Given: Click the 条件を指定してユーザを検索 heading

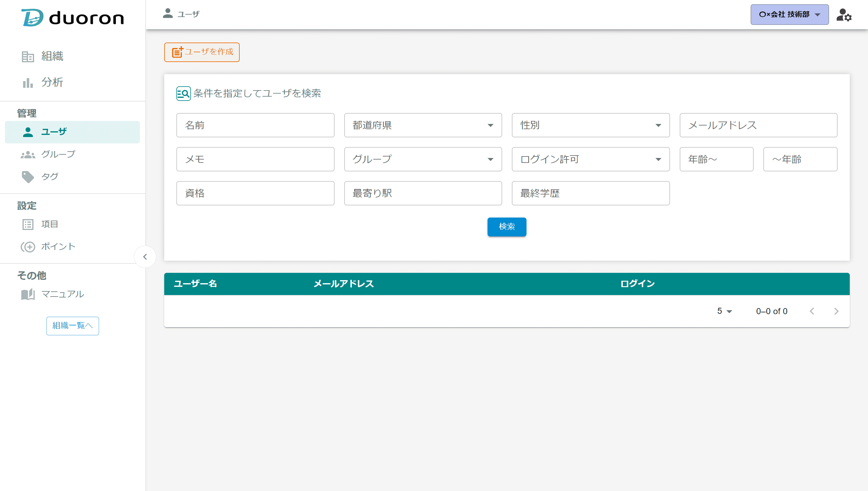Looking at the screenshot, I should [257, 93].
